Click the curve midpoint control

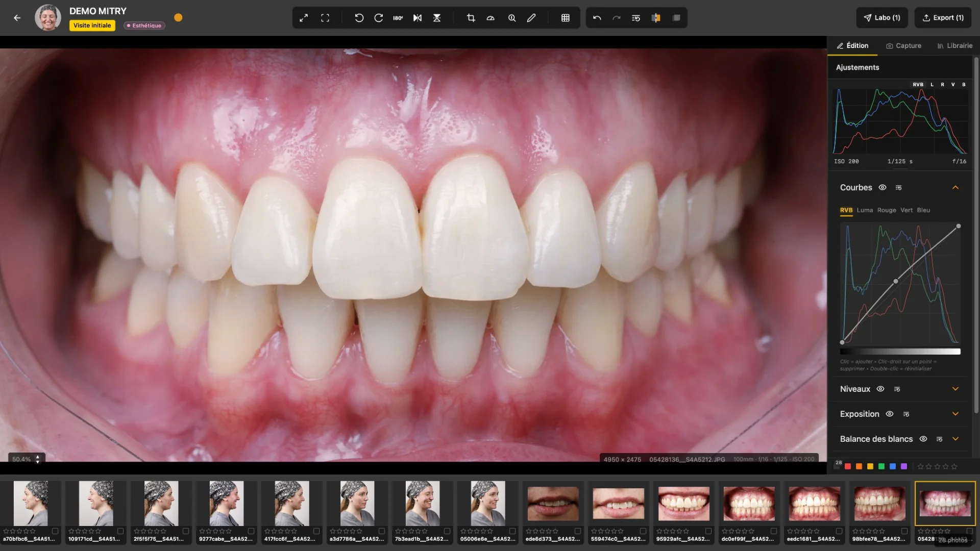pos(896,282)
